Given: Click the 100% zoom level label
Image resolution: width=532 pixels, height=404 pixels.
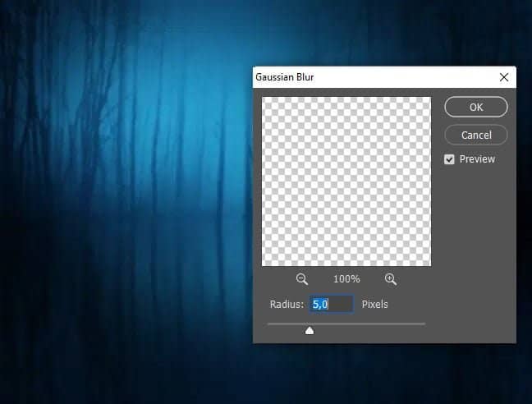Looking at the screenshot, I should coord(346,279).
